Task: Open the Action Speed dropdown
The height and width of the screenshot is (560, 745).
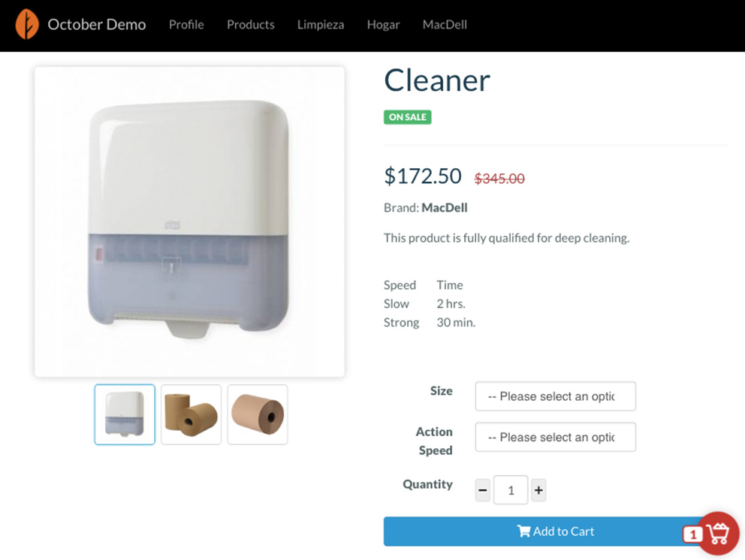Action: 556,437
